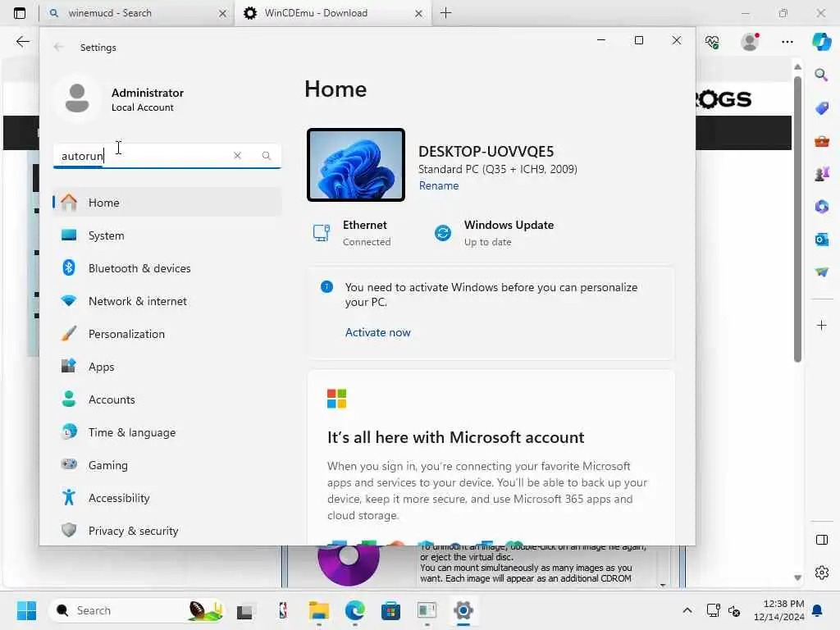Viewport: 840px width, 630px height.
Task: Click the browser scrollbar down arrow
Action: pyautogui.click(x=797, y=578)
